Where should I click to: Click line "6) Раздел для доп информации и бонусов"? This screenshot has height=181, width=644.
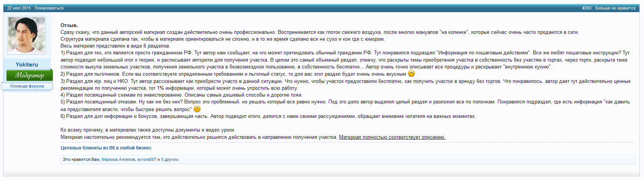click(268, 116)
